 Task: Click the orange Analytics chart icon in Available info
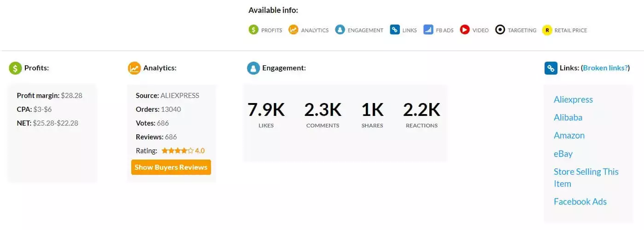click(x=293, y=30)
